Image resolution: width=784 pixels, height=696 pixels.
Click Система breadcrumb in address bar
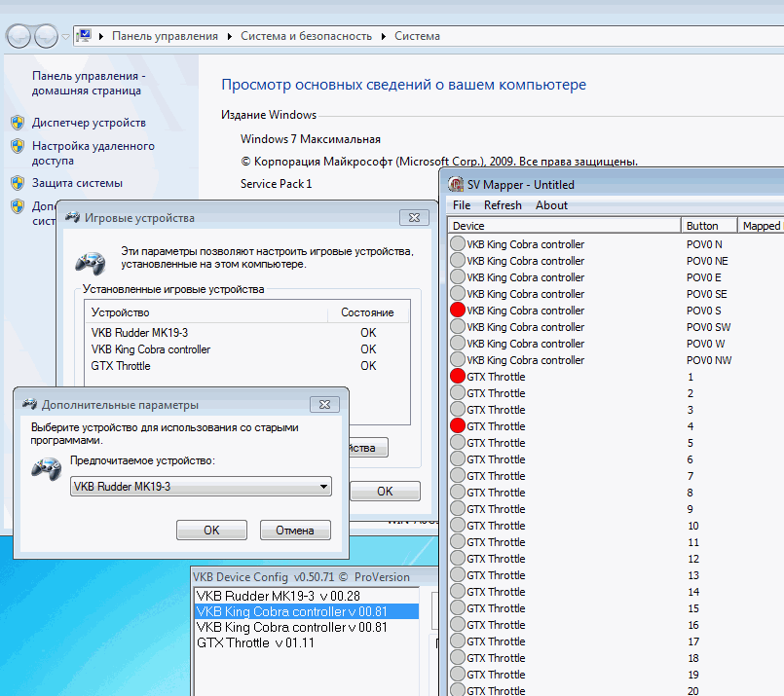pyautogui.click(x=417, y=36)
